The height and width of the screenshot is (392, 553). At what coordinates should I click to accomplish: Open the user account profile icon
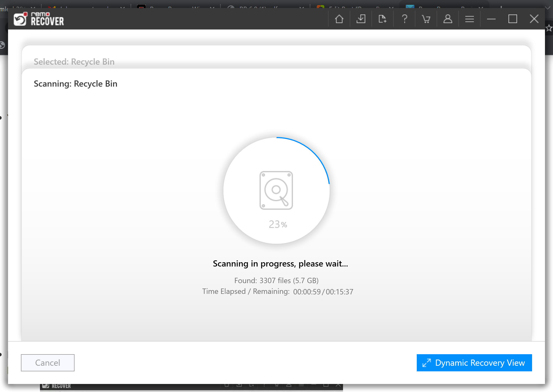coord(448,19)
